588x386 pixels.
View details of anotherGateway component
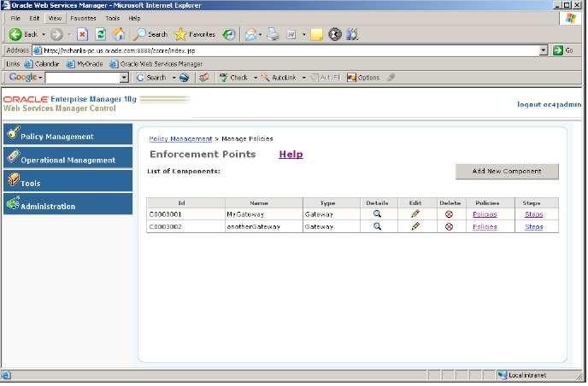point(377,226)
